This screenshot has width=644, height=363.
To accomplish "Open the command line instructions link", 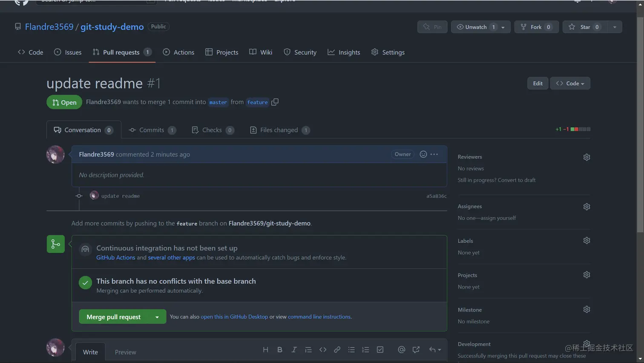I will (x=320, y=317).
